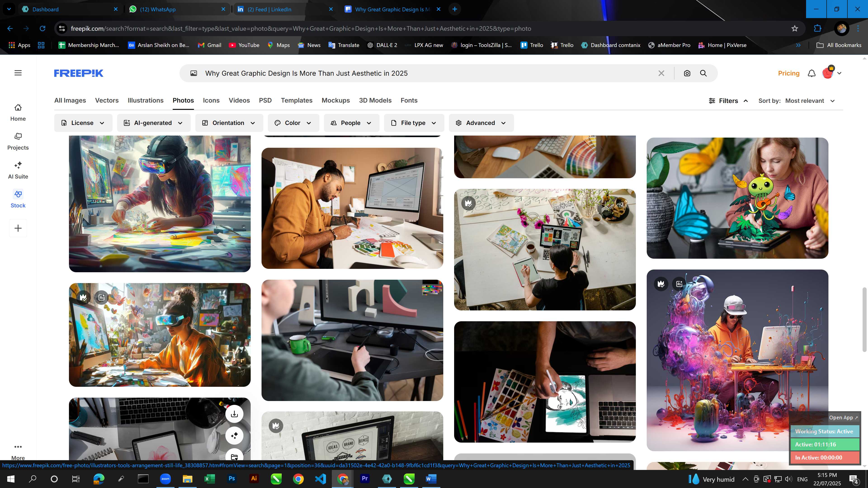Switch to PSD tab
The image size is (868, 488).
[x=265, y=100]
